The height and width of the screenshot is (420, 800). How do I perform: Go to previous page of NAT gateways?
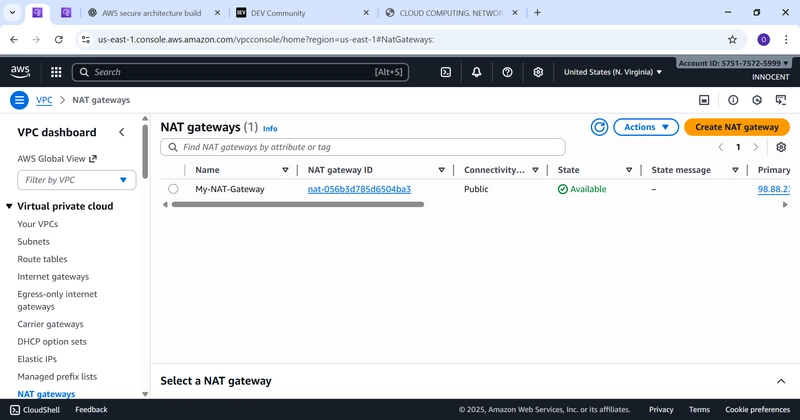721,147
